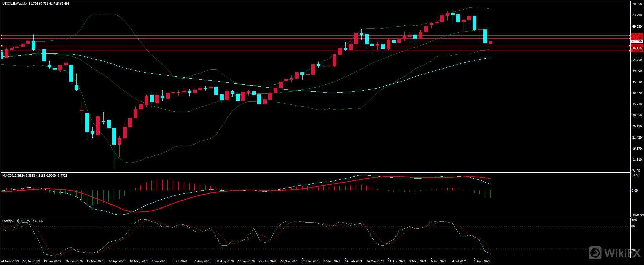The width and height of the screenshot is (644, 265).
Task: Click the WikiFX watermark logo
Action: tap(613, 253)
